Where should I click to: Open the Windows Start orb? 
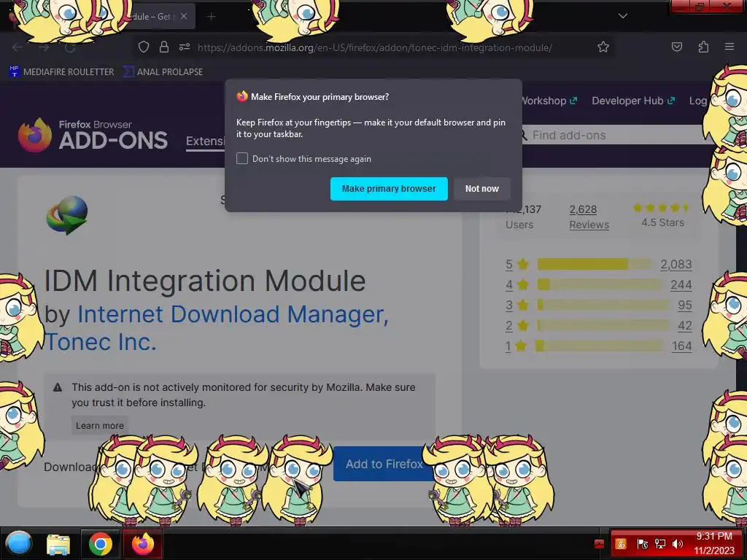tap(18, 543)
